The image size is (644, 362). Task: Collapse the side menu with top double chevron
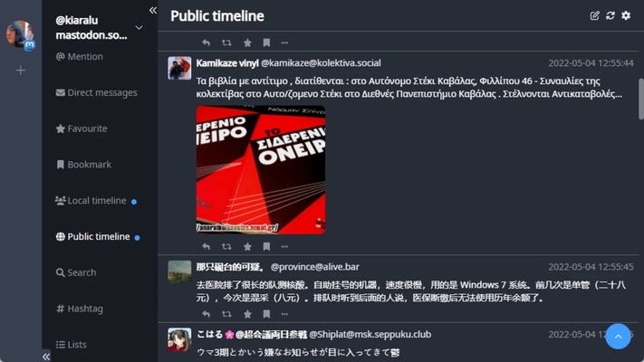click(153, 10)
